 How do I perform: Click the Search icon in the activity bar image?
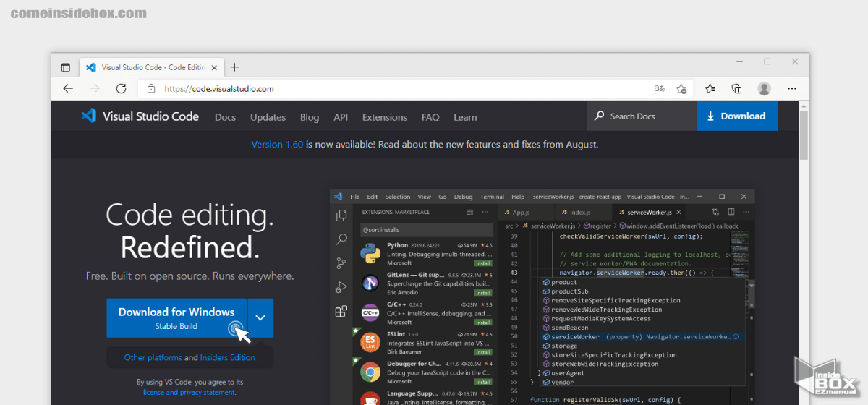tap(341, 239)
